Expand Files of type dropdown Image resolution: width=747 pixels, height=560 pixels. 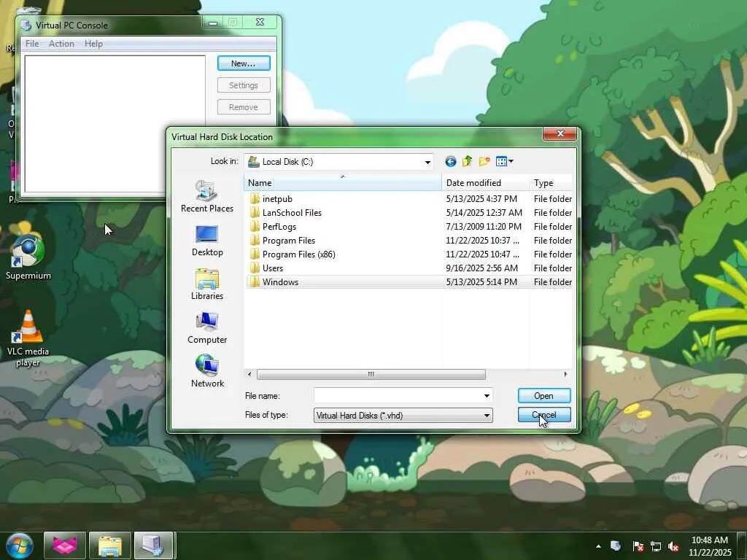[487, 415]
